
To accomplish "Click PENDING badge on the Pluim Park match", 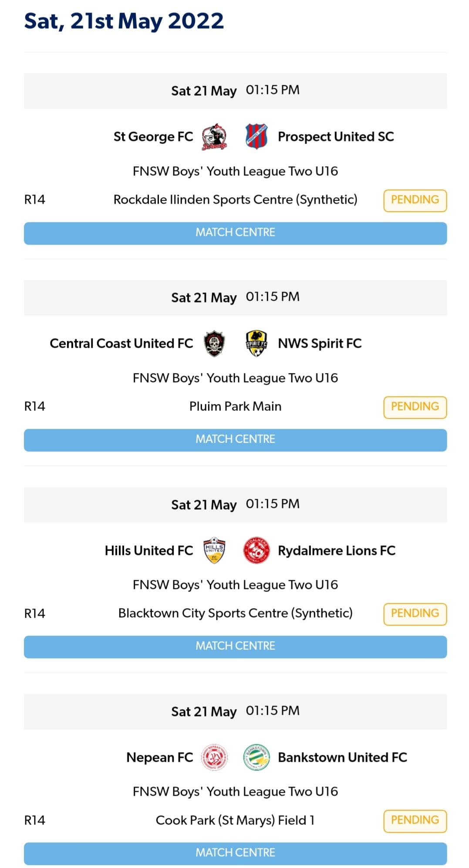I will (415, 406).
